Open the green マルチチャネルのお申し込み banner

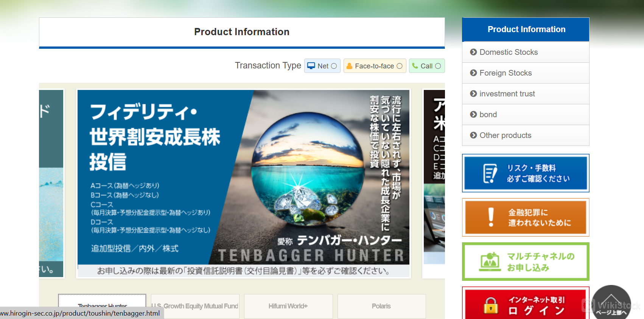(526, 262)
